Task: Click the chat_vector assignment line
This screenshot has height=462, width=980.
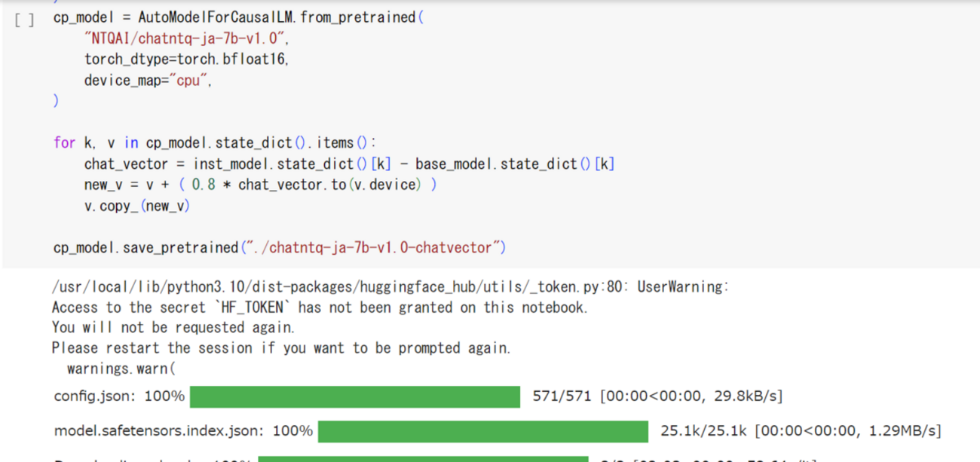Action: [x=349, y=164]
